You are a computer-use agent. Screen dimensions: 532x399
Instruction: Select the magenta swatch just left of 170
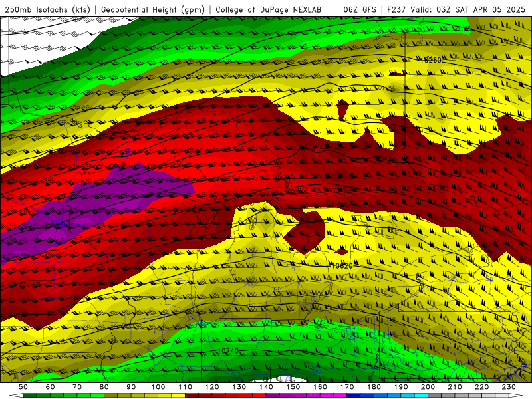click(340, 396)
